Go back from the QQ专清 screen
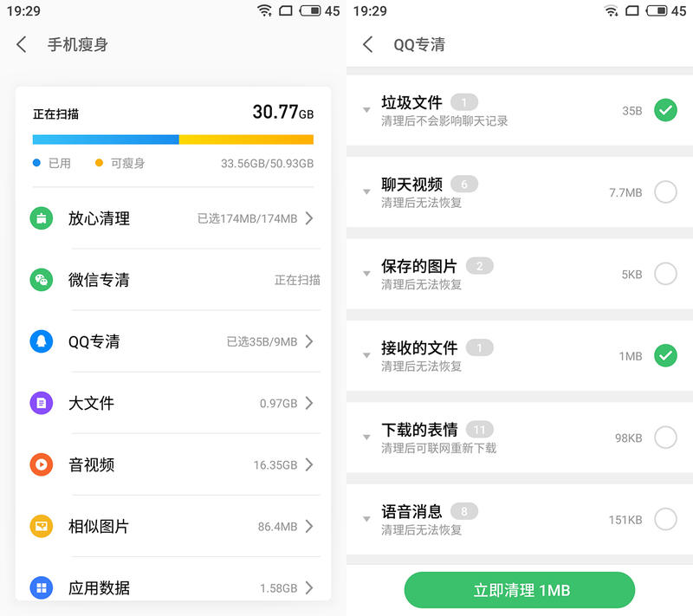The height and width of the screenshot is (616, 693). [368, 44]
